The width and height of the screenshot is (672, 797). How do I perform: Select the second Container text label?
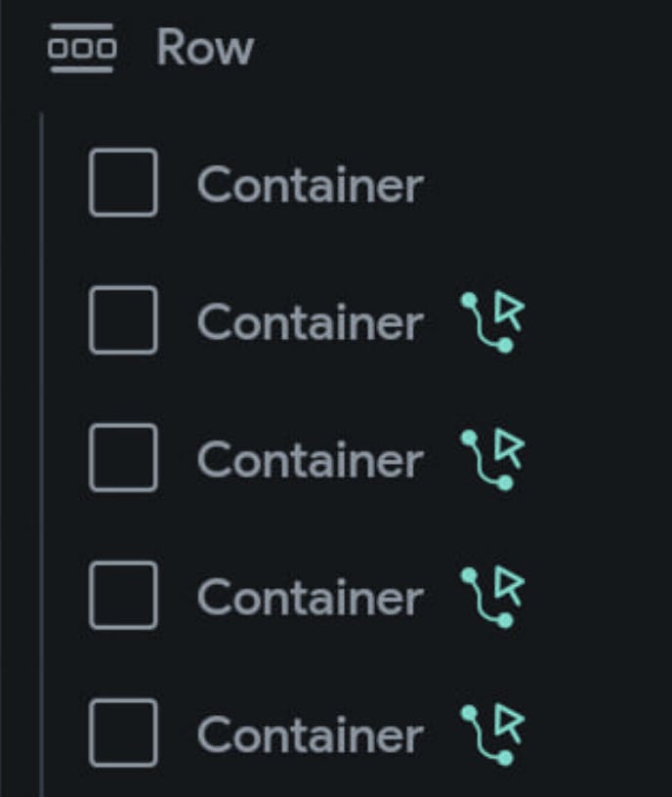click(x=310, y=322)
